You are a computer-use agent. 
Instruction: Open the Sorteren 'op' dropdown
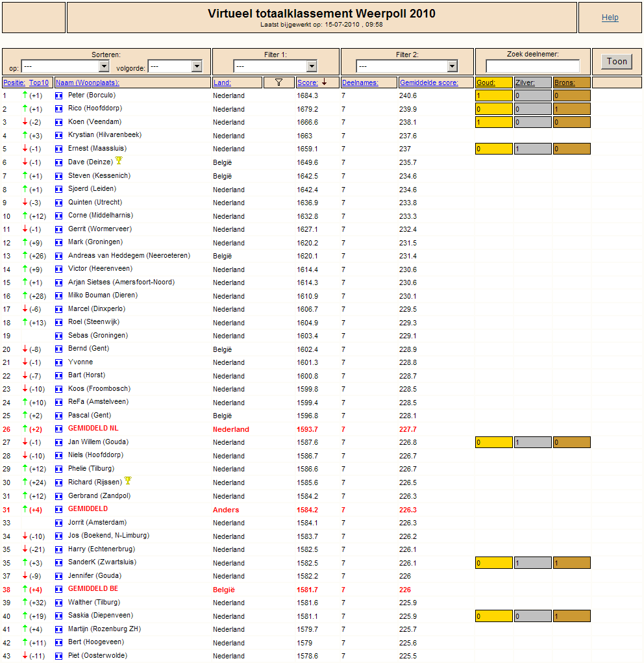(x=65, y=66)
